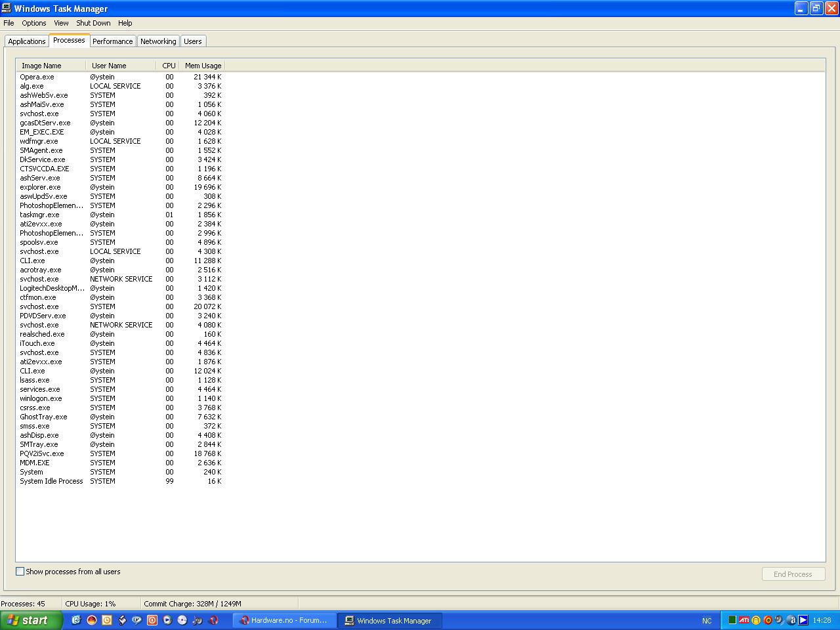Image resolution: width=840 pixels, height=630 pixels.
Task: Click the End Process button
Action: (793, 574)
